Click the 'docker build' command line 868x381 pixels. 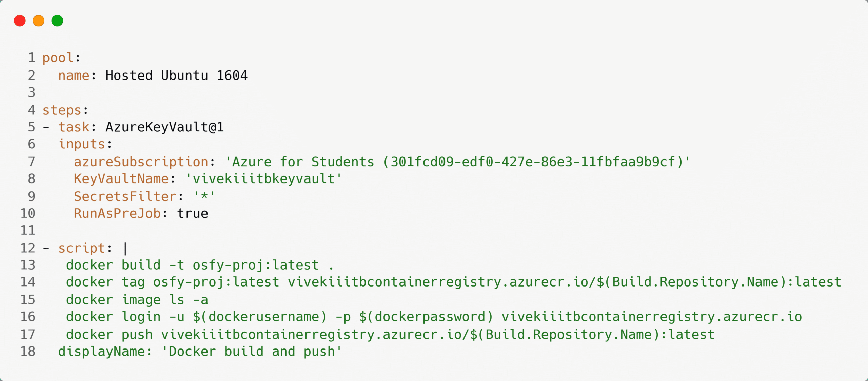[200, 265]
